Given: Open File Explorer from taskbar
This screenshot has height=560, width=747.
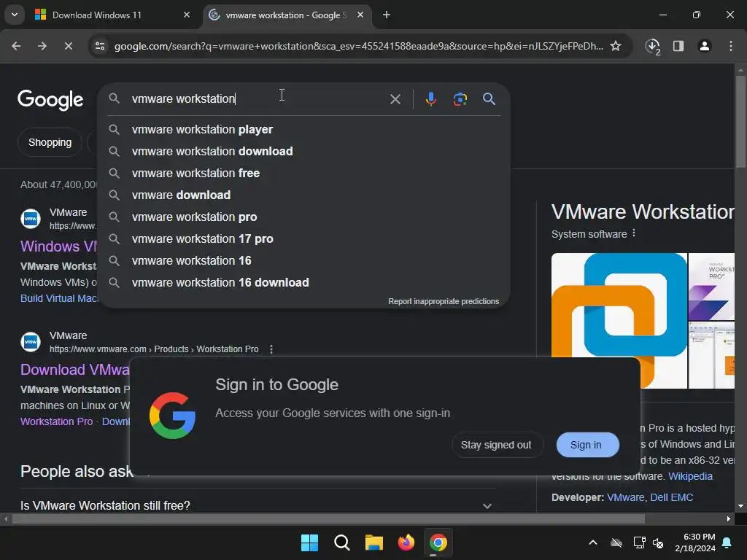Looking at the screenshot, I should click(x=374, y=542).
